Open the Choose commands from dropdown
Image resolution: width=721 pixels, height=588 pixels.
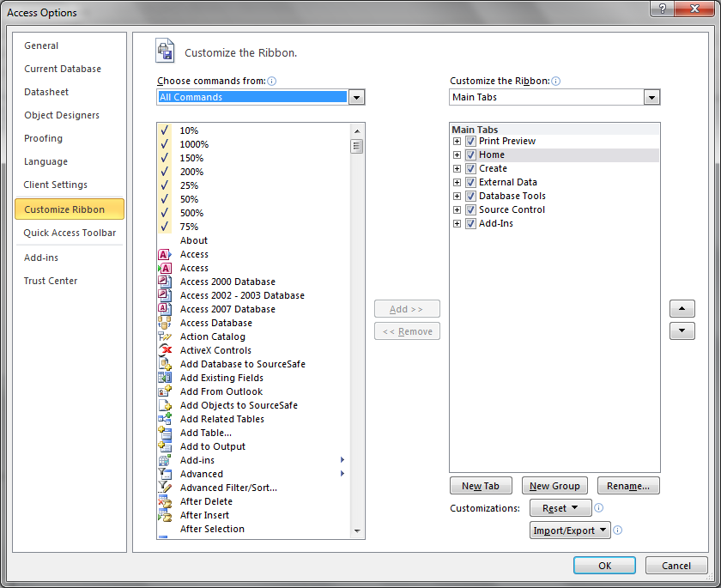(x=356, y=97)
